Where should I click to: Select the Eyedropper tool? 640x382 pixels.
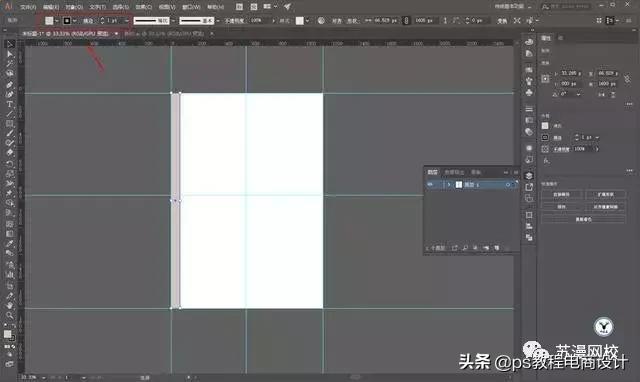(x=10, y=244)
